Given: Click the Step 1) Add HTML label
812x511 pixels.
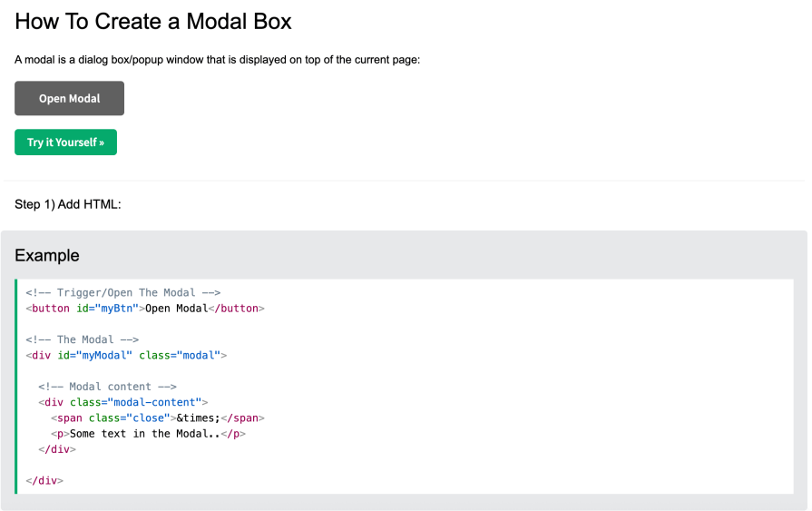Looking at the screenshot, I should [x=68, y=204].
